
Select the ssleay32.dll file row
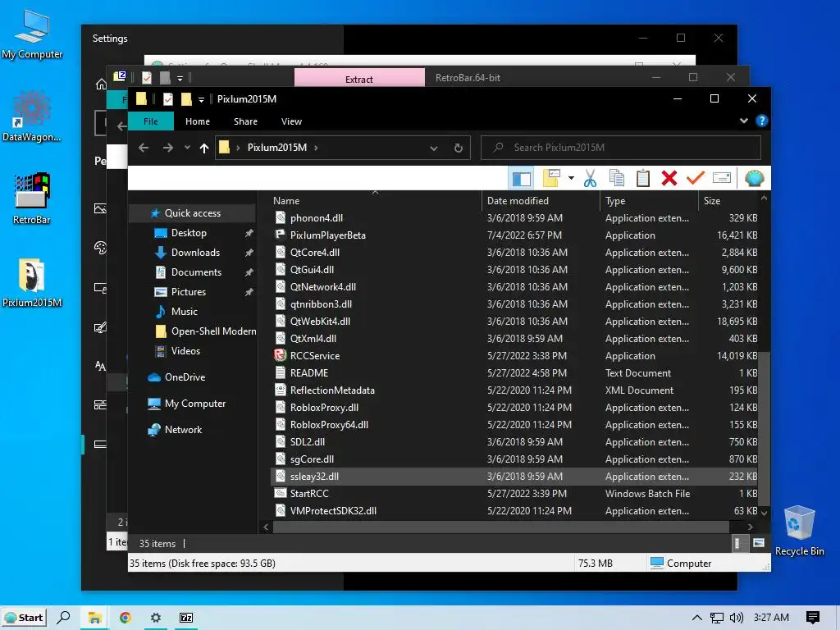[x=515, y=477]
